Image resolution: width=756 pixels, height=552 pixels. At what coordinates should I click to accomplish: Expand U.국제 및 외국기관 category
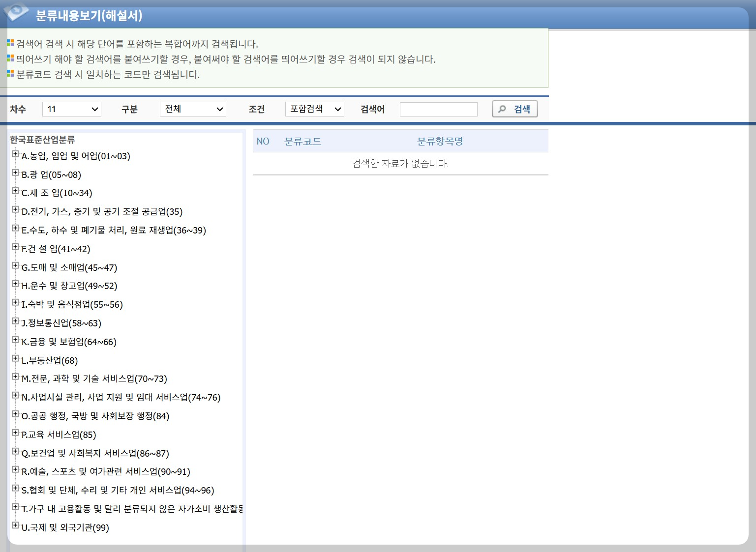(15, 525)
